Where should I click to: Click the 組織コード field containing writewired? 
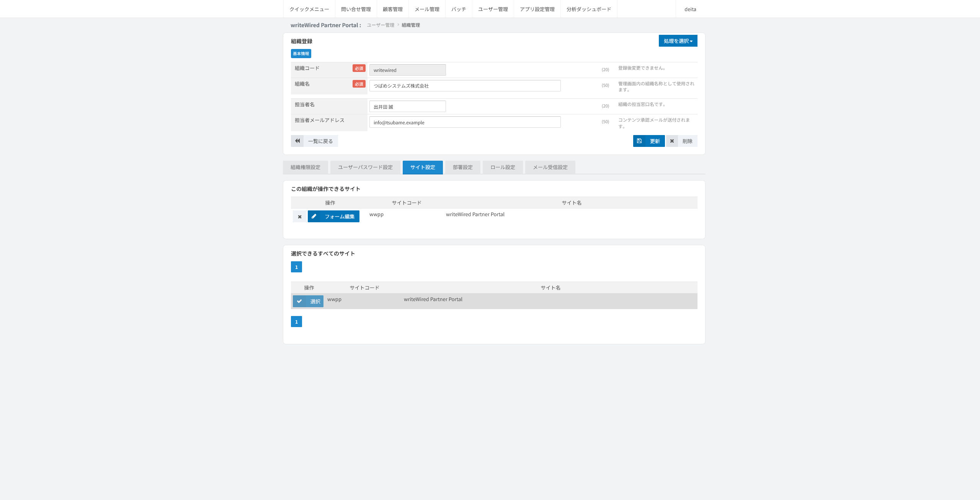click(x=407, y=70)
